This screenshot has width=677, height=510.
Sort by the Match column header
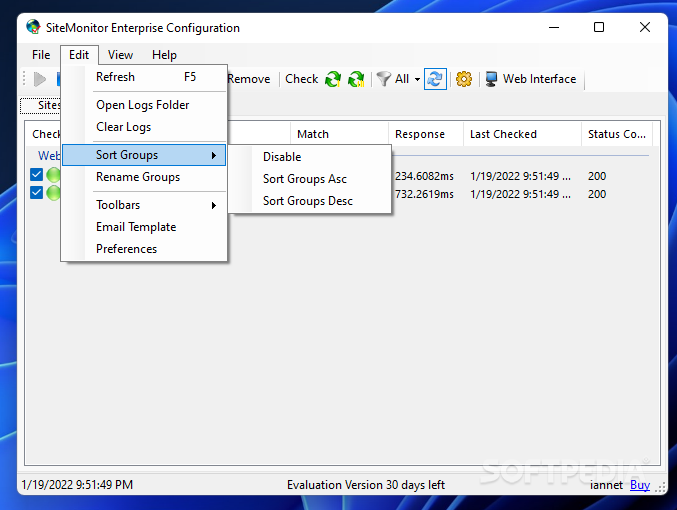339,134
